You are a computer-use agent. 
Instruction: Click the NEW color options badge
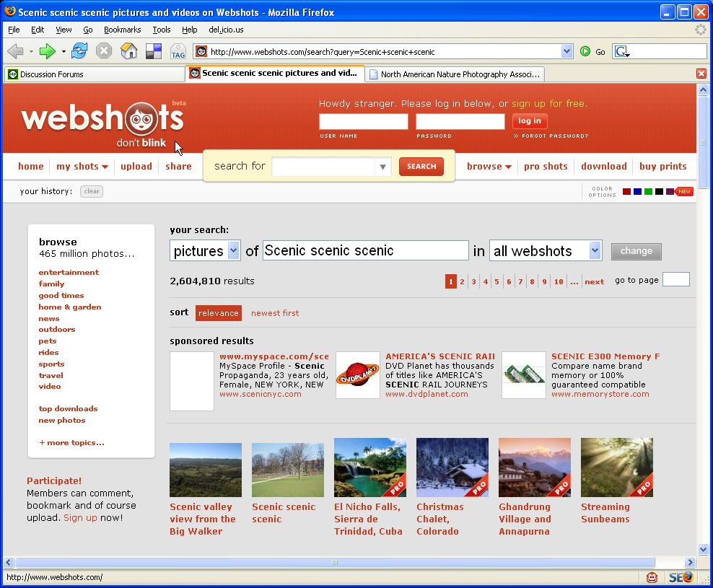[x=684, y=191]
